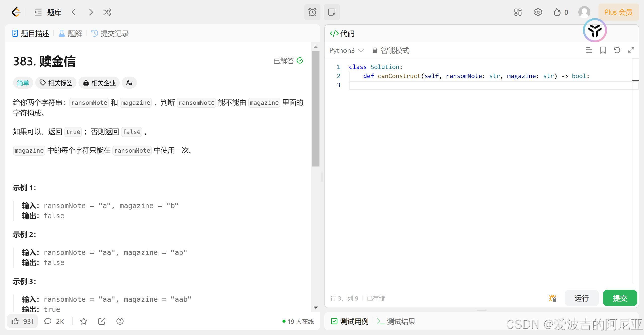Toggle 智能模式 smart mode lock
The width and height of the screenshot is (644, 335).
[391, 50]
